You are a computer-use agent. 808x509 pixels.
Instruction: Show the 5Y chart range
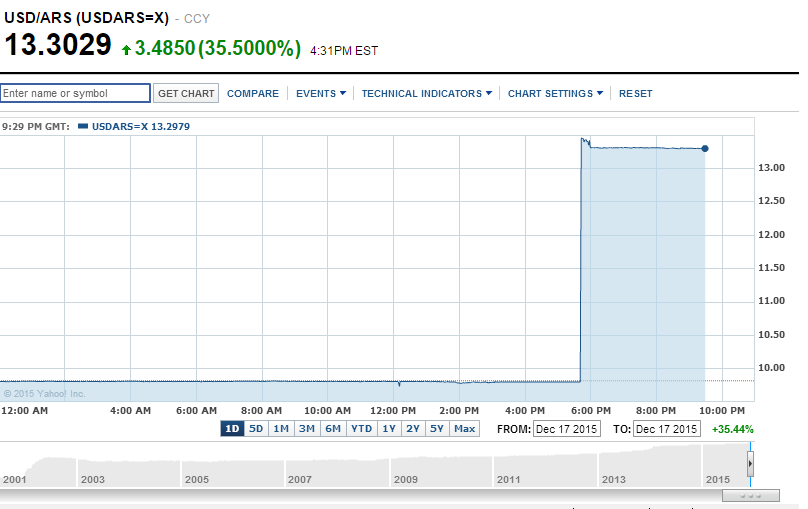[x=437, y=429]
